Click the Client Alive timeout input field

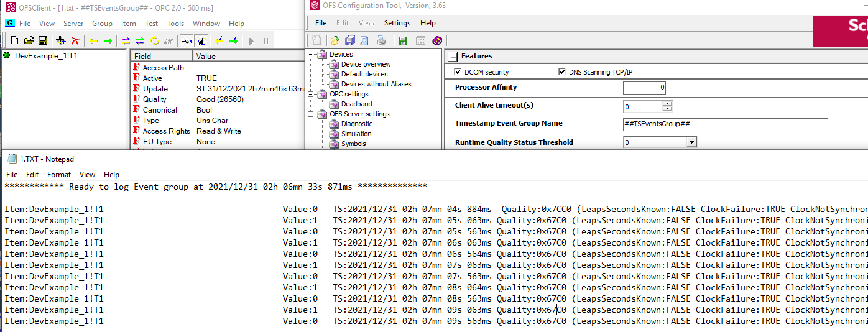[x=643, y=106]
